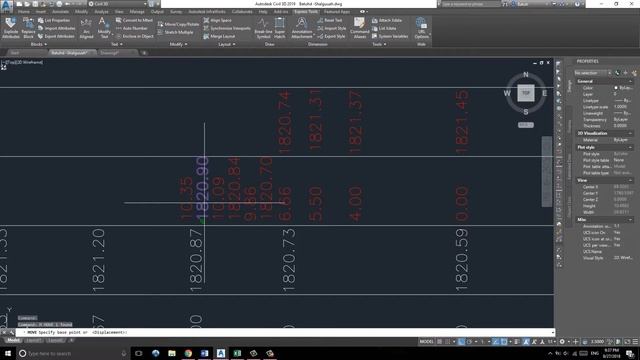Click Convert to Mtext
The image size is (640, 360).
134,20
